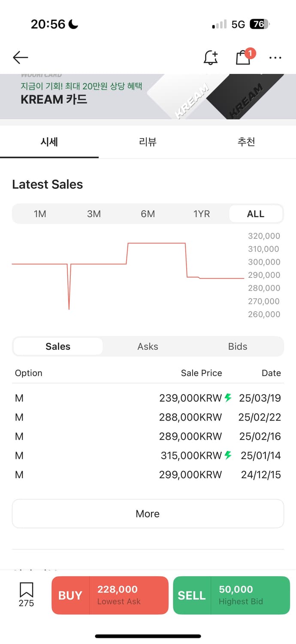This screenshot has width=296, height=644.
Task: Open the 리뷰 tab
Action: (x=148, y=142)
